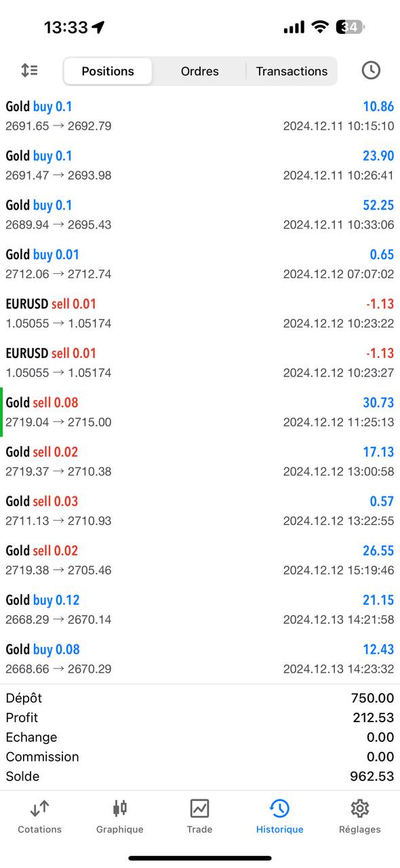Switch to the Positions segment
This screenshot has height=868, width=400.
tap(108, 71)
